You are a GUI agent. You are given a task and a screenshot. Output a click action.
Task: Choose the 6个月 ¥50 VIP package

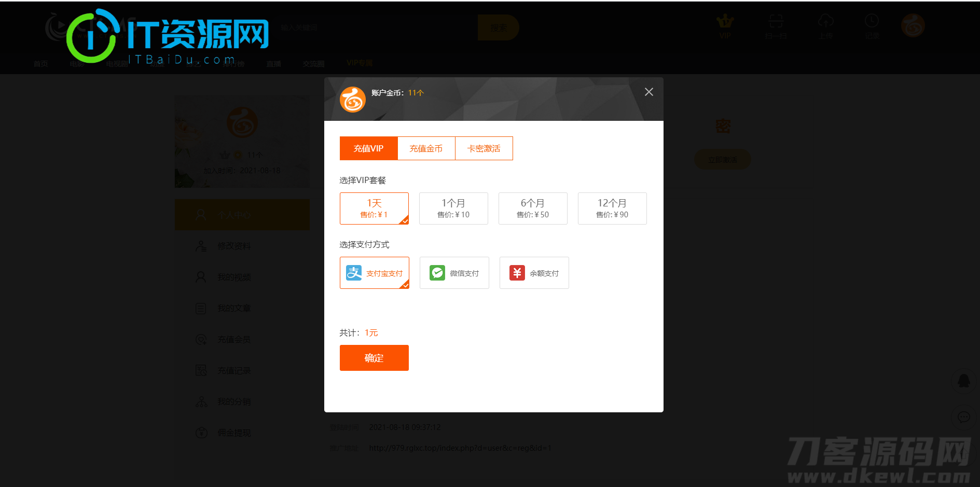tap(533, 208)
